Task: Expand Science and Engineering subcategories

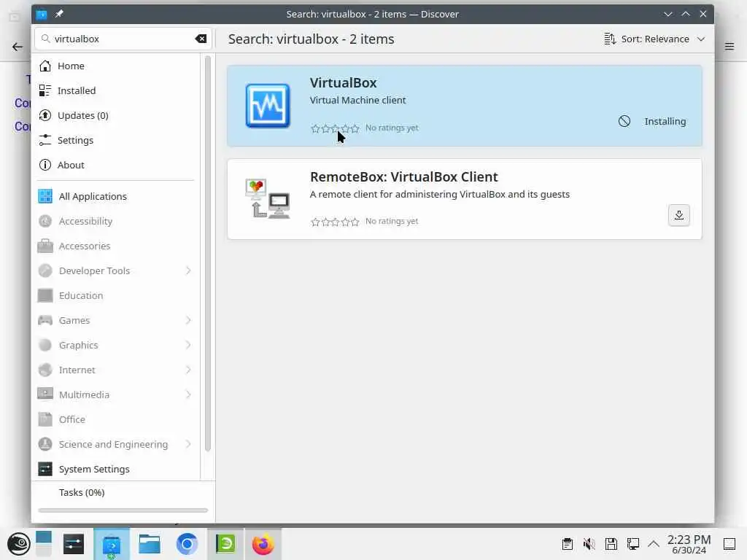Action: tap(188, 444)
